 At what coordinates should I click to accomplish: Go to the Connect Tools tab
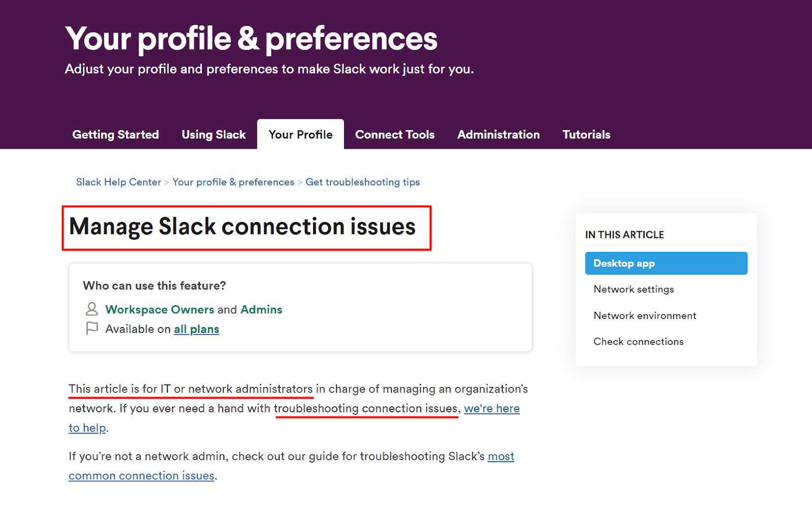pyautogui.click(x=395, y=135)
